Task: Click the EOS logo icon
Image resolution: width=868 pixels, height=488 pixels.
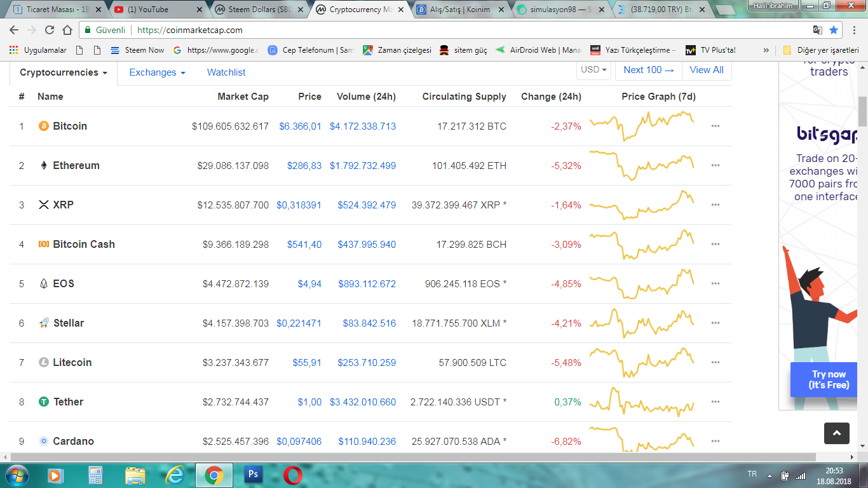Action: coord(44,283)
